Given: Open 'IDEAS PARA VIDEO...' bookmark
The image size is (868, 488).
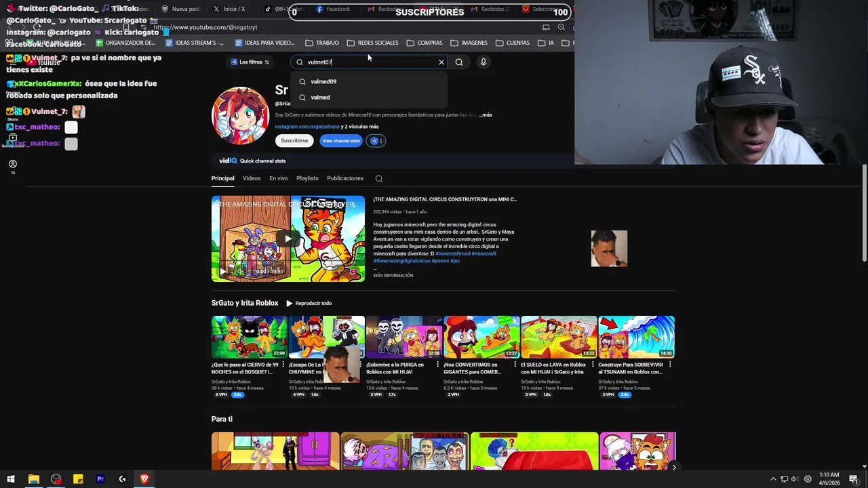Looking at the screenshot, I should (x=264, y=43).
